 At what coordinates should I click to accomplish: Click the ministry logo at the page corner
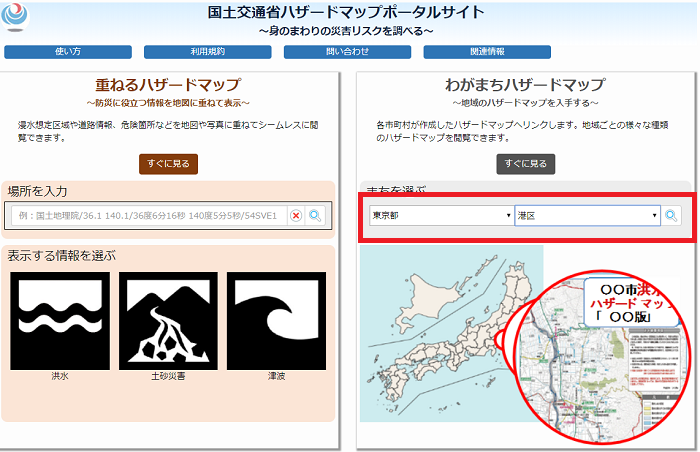coord(15,17)
